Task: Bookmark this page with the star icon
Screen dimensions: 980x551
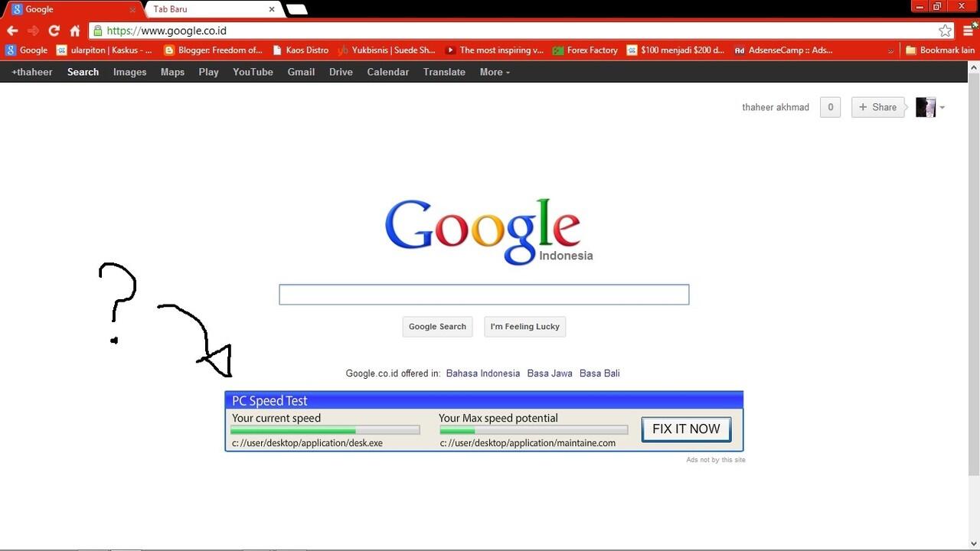Action: tap(946, 31)
